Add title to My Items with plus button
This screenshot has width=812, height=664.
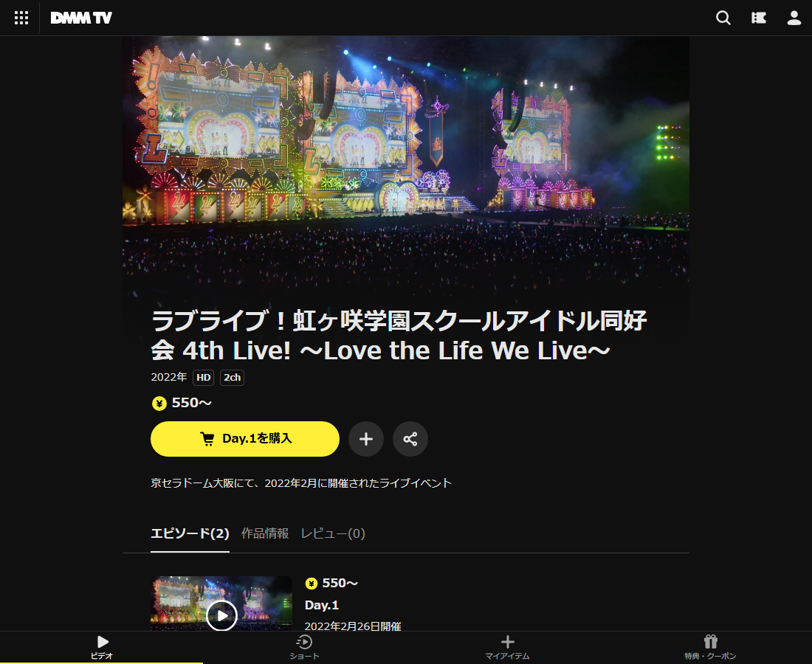[x=366, y=439]
